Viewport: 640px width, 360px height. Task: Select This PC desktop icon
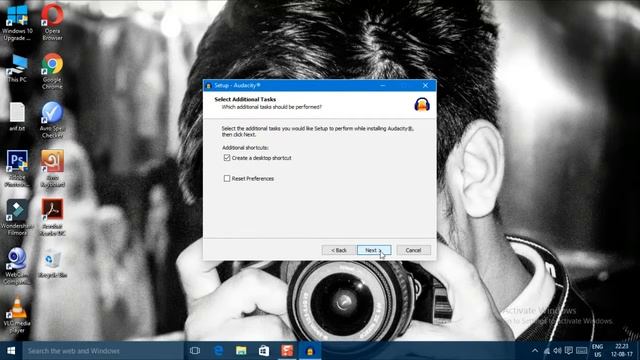17,68
